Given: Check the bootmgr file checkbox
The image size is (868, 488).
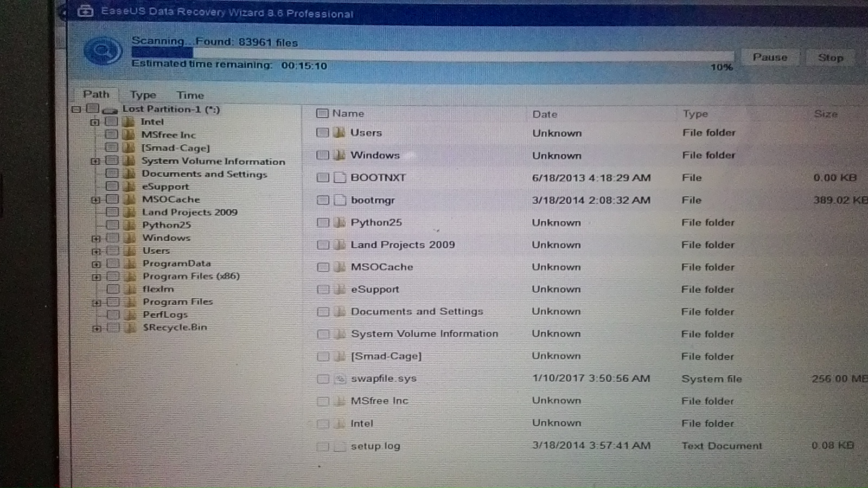Looking at the screenshot, I should (323, 200).
